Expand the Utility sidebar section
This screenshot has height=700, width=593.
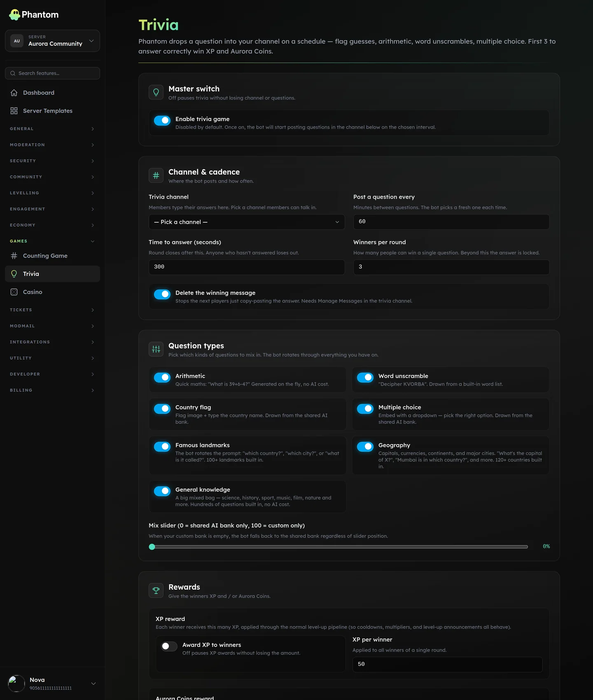52,358
